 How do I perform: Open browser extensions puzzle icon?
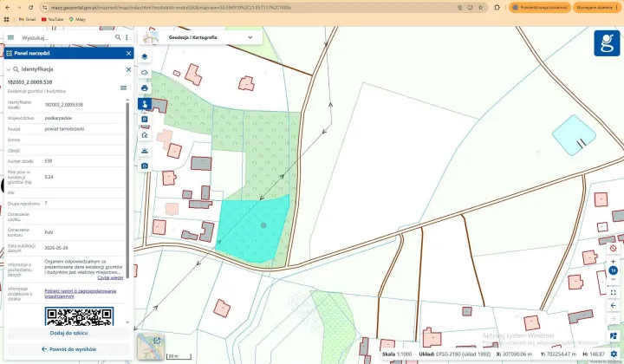click(497, 7)
